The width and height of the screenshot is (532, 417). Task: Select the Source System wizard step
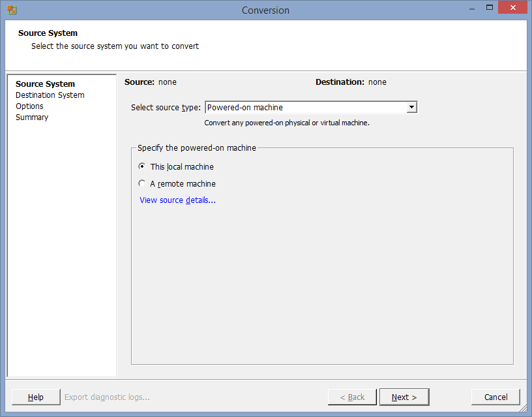(x=45, y=84)
